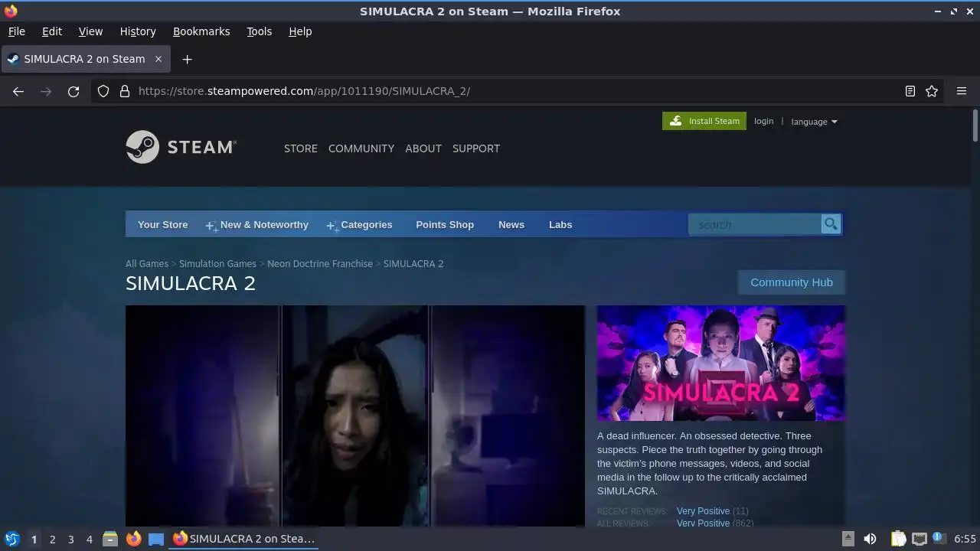Open the View menu
This screenshot has height=551, width=980.
90,31
